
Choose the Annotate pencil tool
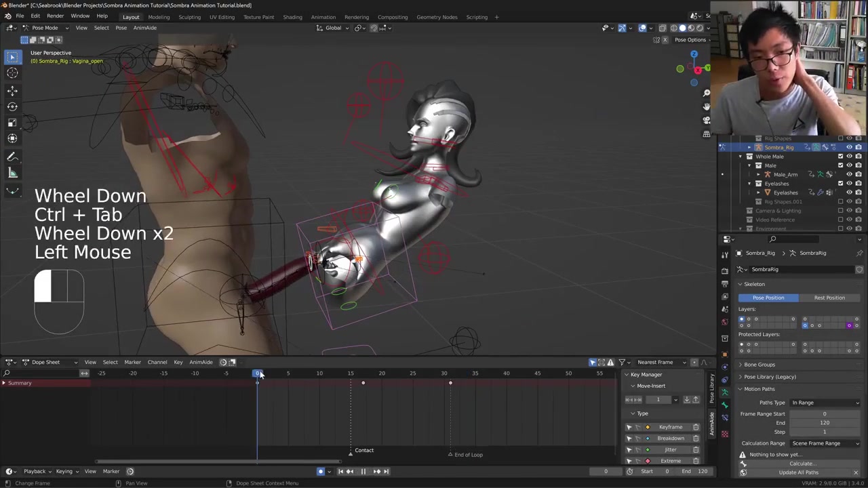pos(12,157)
